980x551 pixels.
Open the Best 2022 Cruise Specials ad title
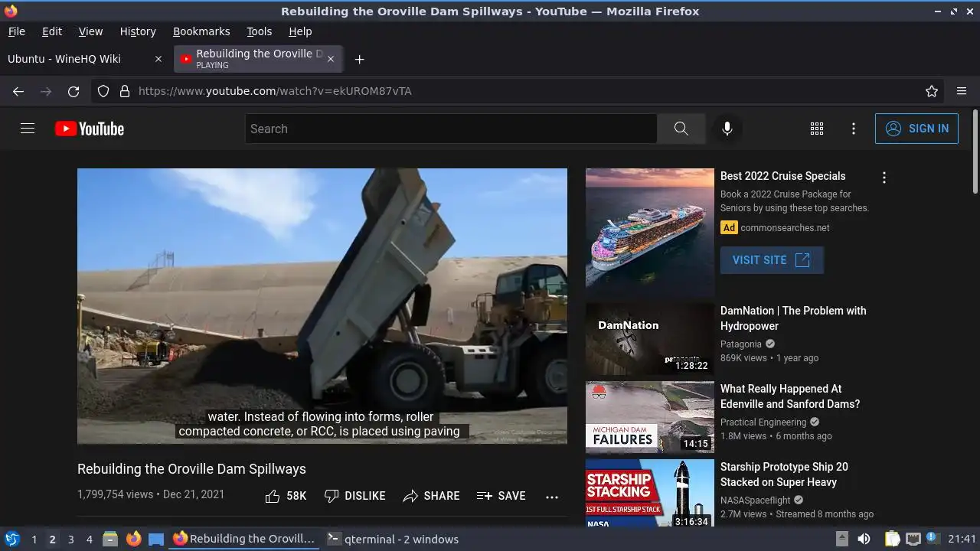tap(782, 176)
